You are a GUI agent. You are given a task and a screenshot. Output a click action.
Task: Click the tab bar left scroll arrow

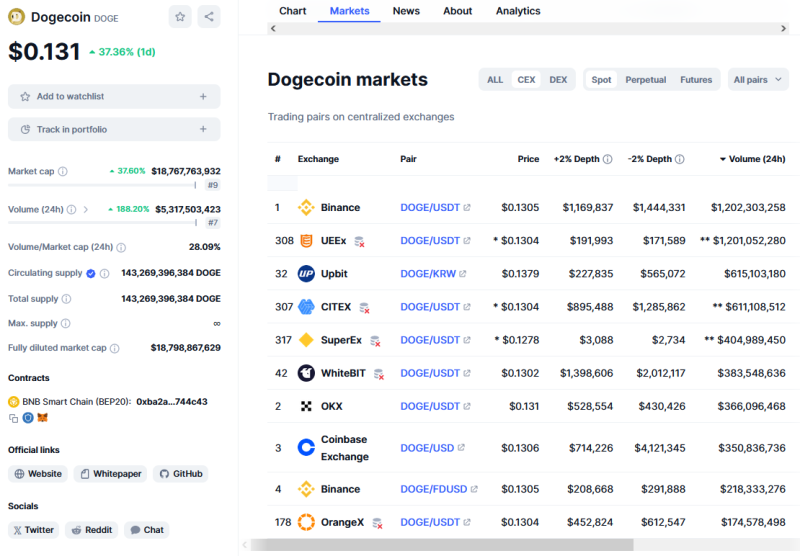tap(273, 29)
